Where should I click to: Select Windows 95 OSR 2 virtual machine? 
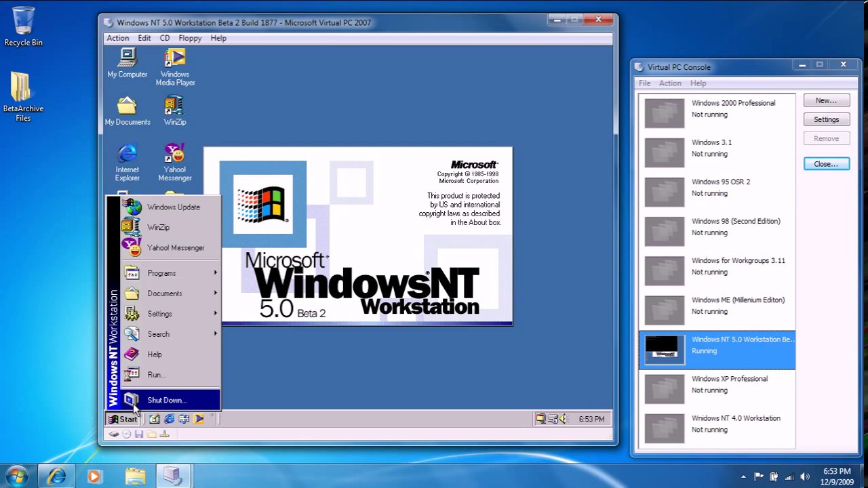717,191
